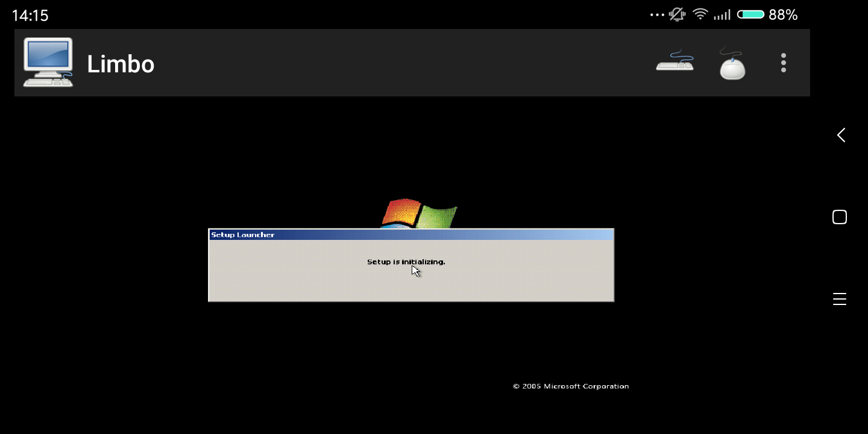Viewport: 868px width, 434px height.
Task: Click the '© 2005 Microsoft Corporation' text
Action: pyautogui.click(x=571, y=386)
